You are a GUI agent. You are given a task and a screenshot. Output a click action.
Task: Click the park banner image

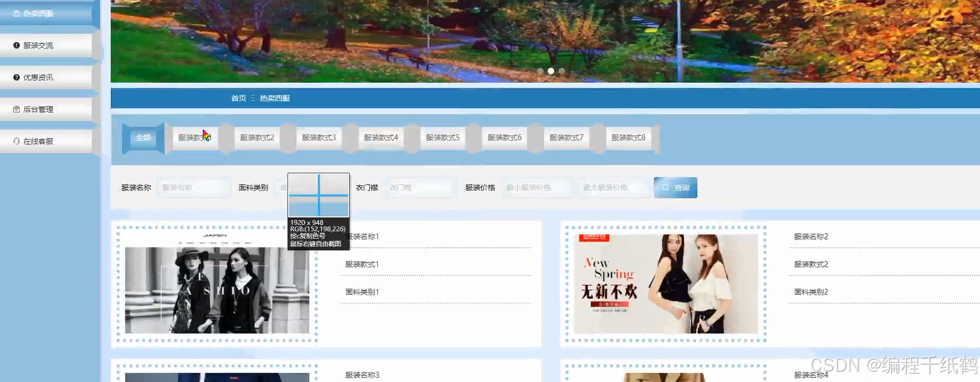point(545,40)
